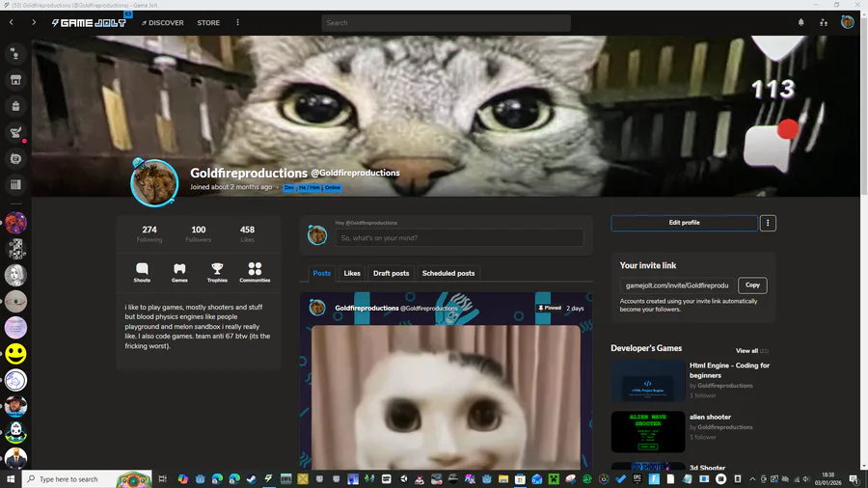Open the Trophies section

tap(217, 273)
